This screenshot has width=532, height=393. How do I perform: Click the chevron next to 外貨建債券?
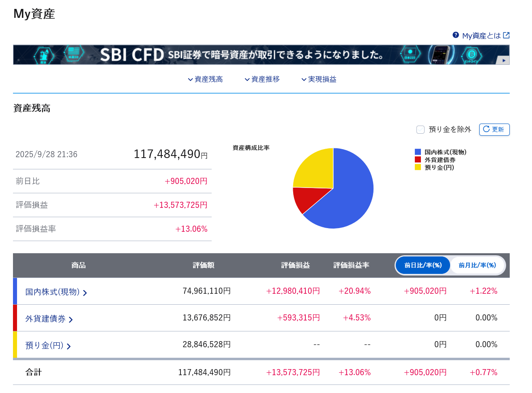(x=71, y=320)
